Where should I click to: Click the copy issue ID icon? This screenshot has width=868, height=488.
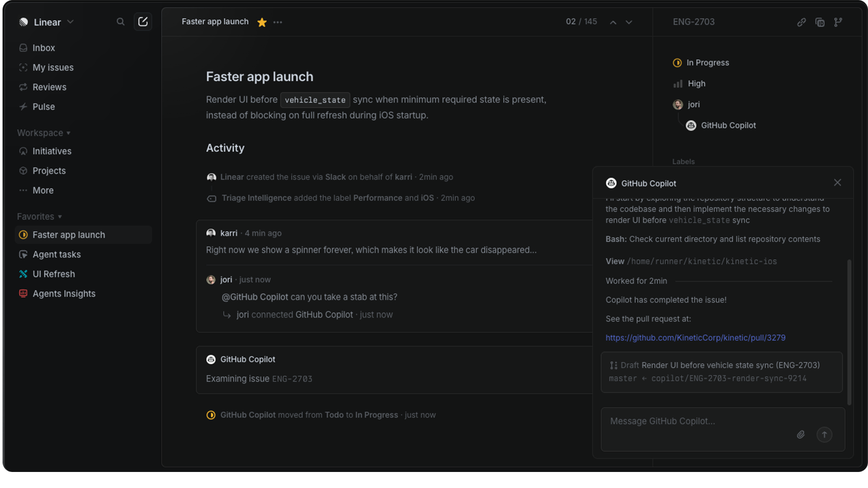click(820, 22)
